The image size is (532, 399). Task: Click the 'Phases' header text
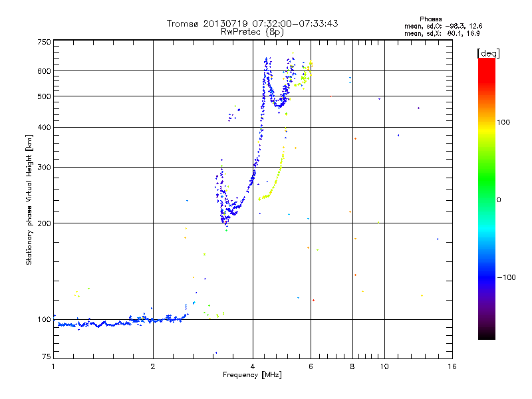pos(430,19)
